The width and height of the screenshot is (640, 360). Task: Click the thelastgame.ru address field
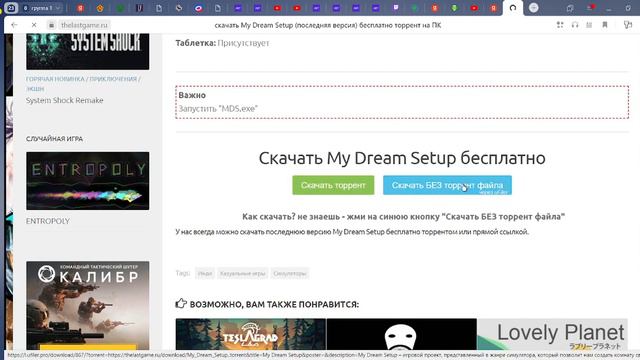pyautogui.click(x=84, y=25)
